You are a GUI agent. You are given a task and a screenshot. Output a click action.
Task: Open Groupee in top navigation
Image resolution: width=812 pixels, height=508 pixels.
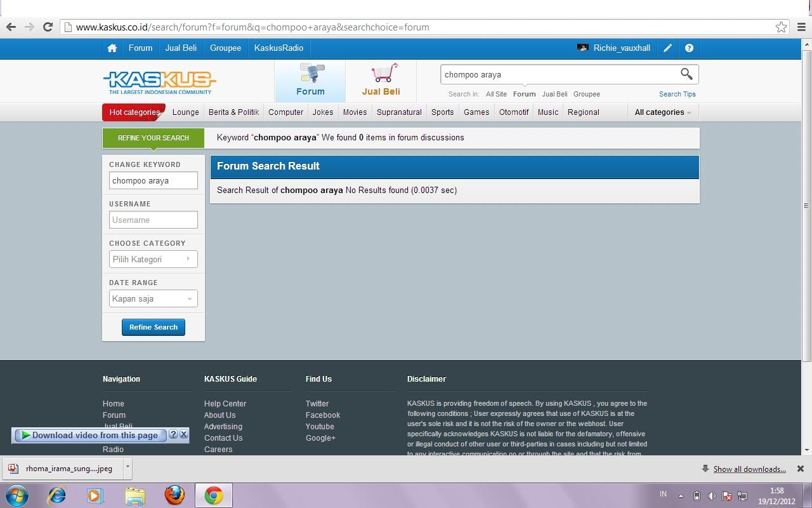[x=225, y=48]
